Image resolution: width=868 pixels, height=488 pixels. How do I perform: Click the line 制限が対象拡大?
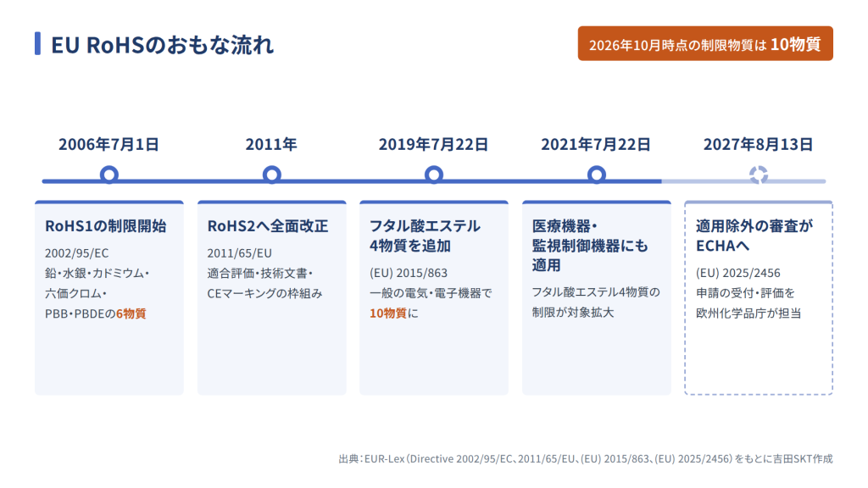[573, 313]
